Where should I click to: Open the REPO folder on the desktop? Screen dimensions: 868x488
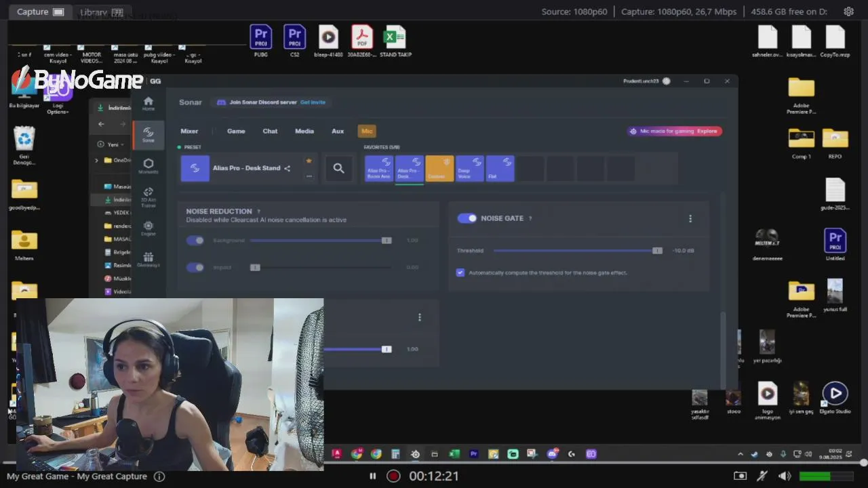(x=835, y=144)
